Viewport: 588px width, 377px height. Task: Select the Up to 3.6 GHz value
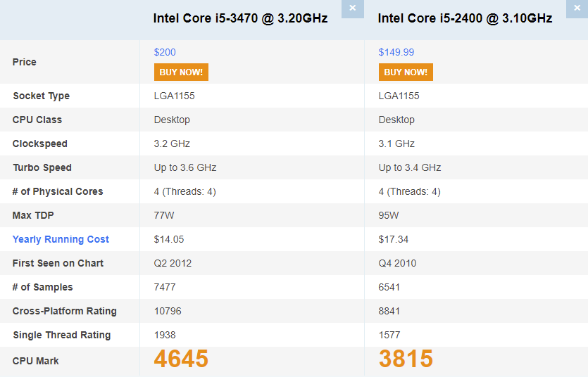point(185,167)
